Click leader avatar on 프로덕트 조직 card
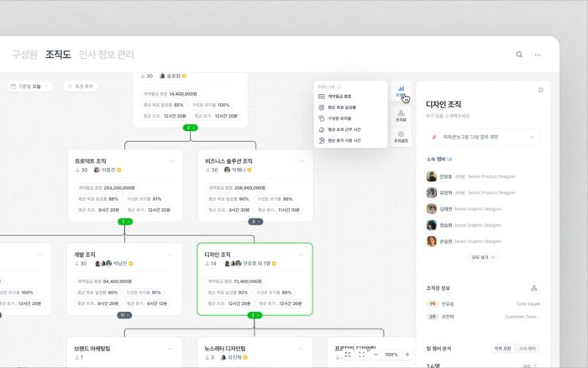The image size is (588, 368). [97, 170]
